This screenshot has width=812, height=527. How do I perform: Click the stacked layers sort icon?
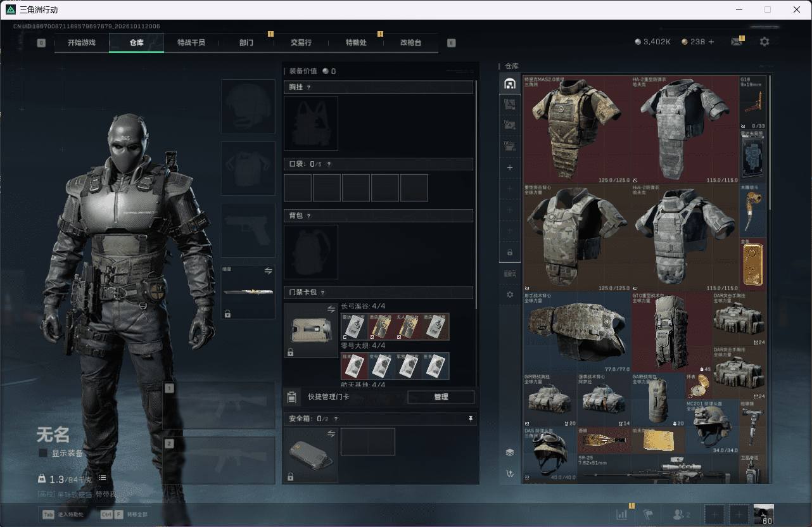coord(510,452)
